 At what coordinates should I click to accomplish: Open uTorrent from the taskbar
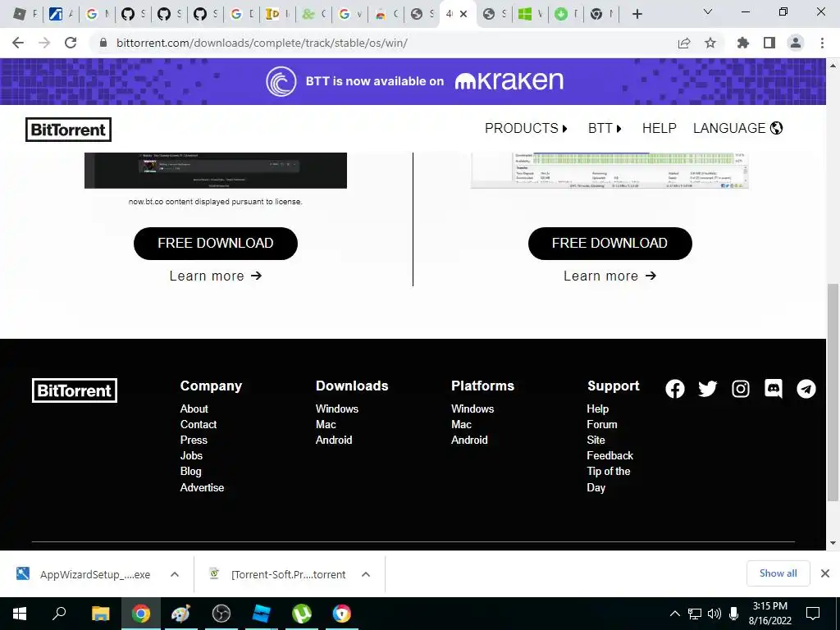(x=302, y=614)
